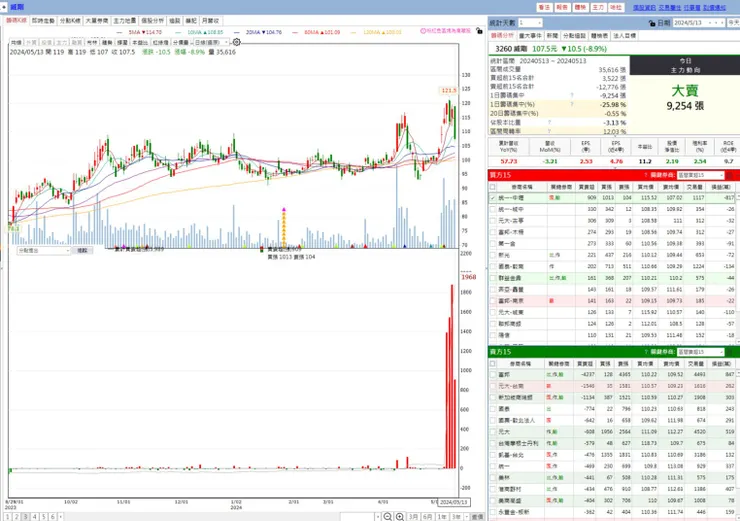Screen dimensions: 740x521
Task: Open chart settings gear icon
Action: pyautogui.click(x=236, y=42)
